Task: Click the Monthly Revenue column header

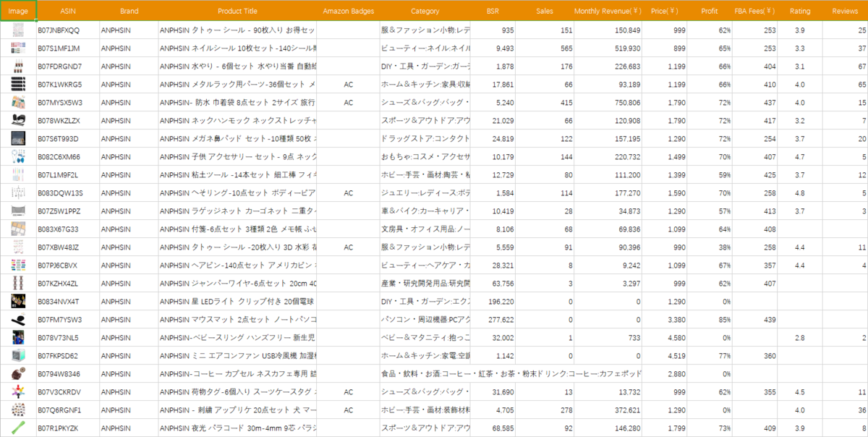Action: pos(608,11)
